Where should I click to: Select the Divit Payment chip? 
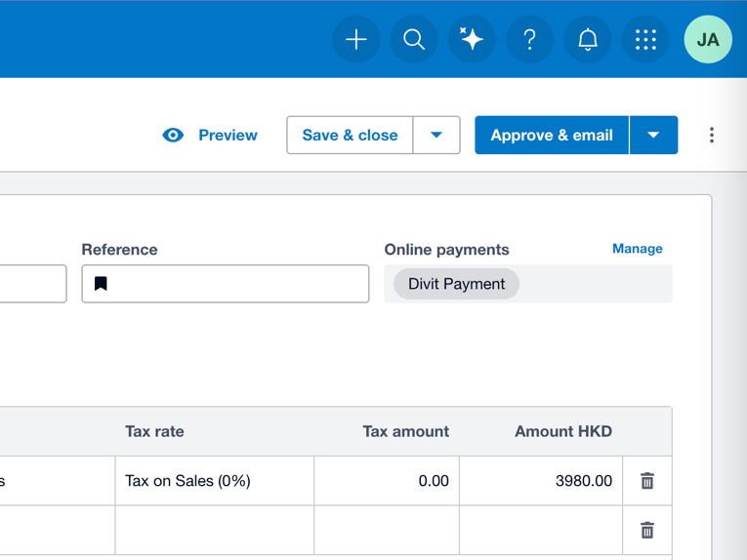[456, 284]
